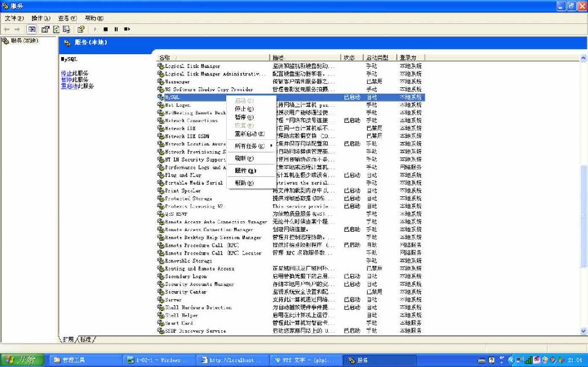Open 属性(R) from the context menu
This screenshot has width=588, height=367.
pos(251,171)
